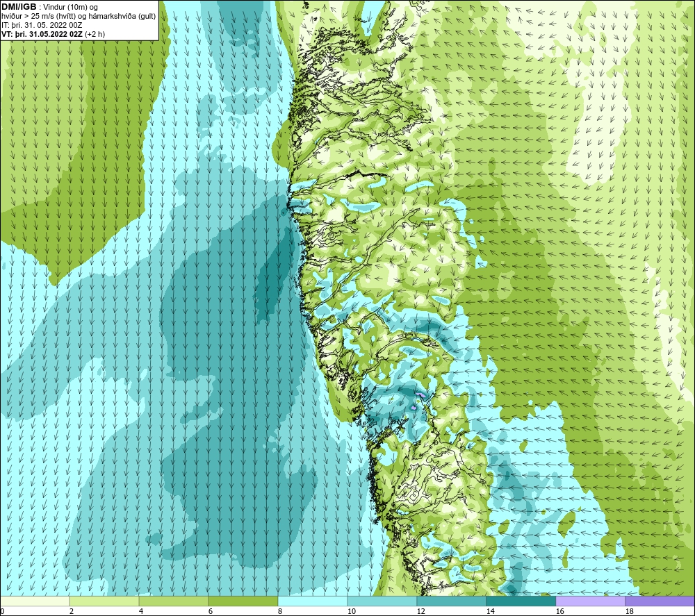Viewport: 695px width, 616px height.
Task: Click the legend scale label 4
Action: tap(141, 612)
